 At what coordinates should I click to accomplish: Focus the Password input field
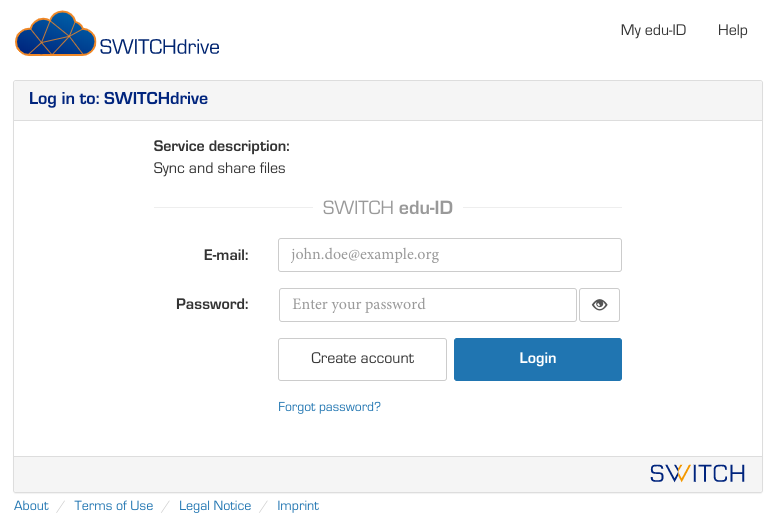[x=428, y=305]
